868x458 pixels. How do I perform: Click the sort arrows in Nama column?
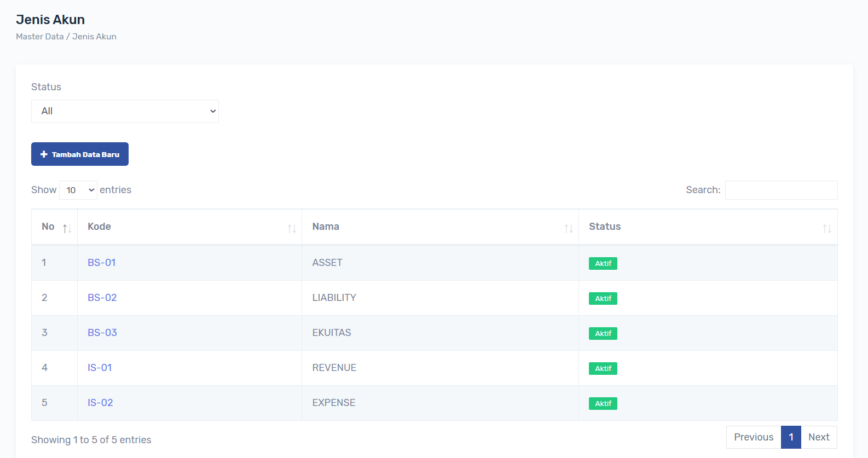(x=569, y=228)
